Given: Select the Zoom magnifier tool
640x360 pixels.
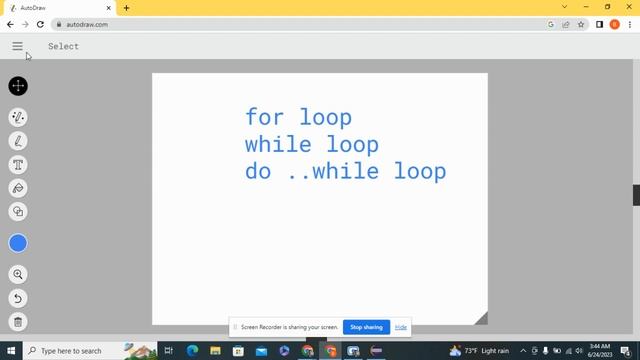Looking at the screenshot, I should (18, 274).
